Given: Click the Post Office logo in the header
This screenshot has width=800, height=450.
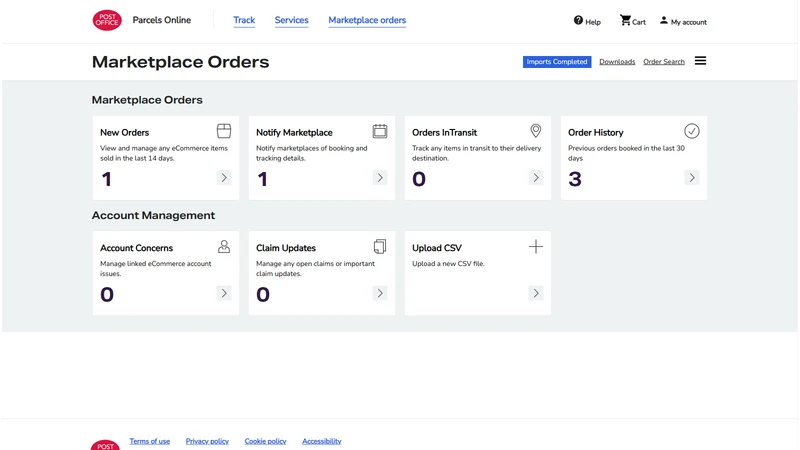Looking at the screenshot, I should [107, 20].
